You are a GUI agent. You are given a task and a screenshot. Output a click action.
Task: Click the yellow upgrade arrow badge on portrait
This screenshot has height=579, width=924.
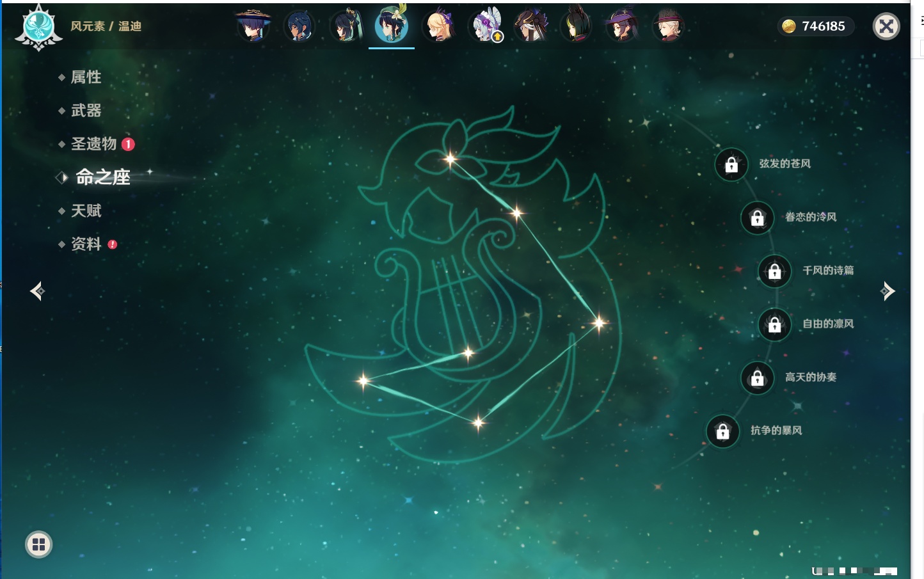pos(497,37)
